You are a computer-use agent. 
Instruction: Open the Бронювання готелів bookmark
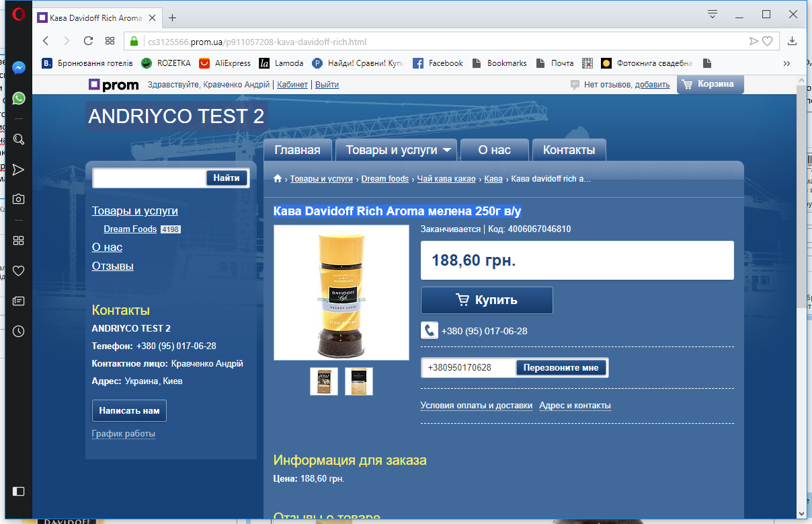click(87, 63)
